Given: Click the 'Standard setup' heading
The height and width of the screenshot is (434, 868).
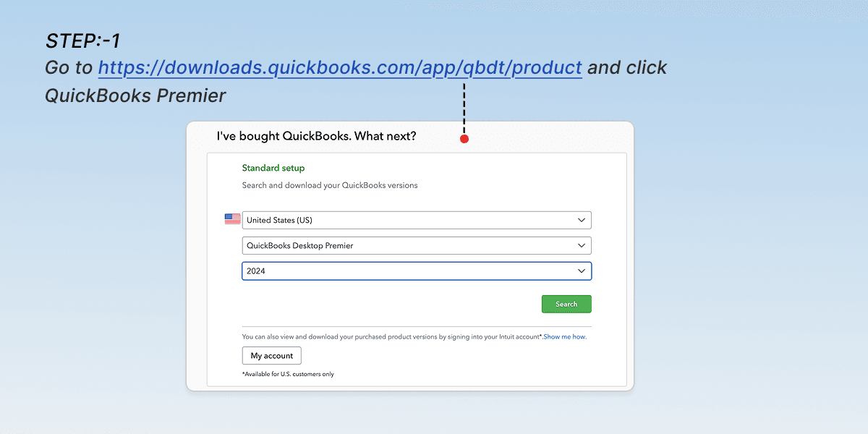Looking at the screenshot, I should tap(273, 168).
